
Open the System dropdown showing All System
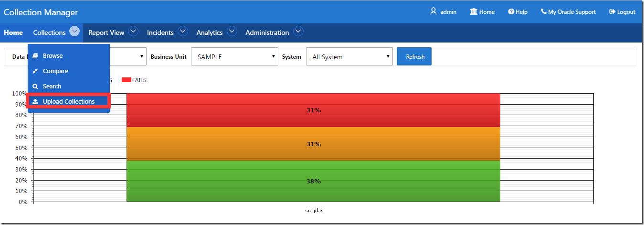[349, 56]
